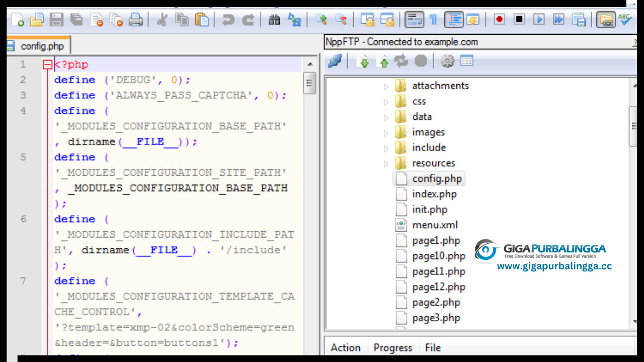Viewport: 644px width, 362px height.
Task: Click the Action column header
Action: click(x=346, y=348)
